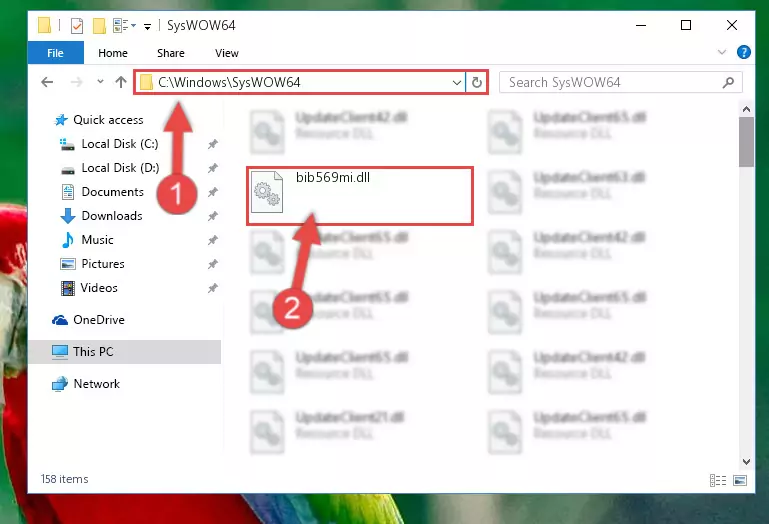Click the Back navigation arrow
The height and width of the screenshot is (524, 769).
pyautogui.click(x=47, y=82)
